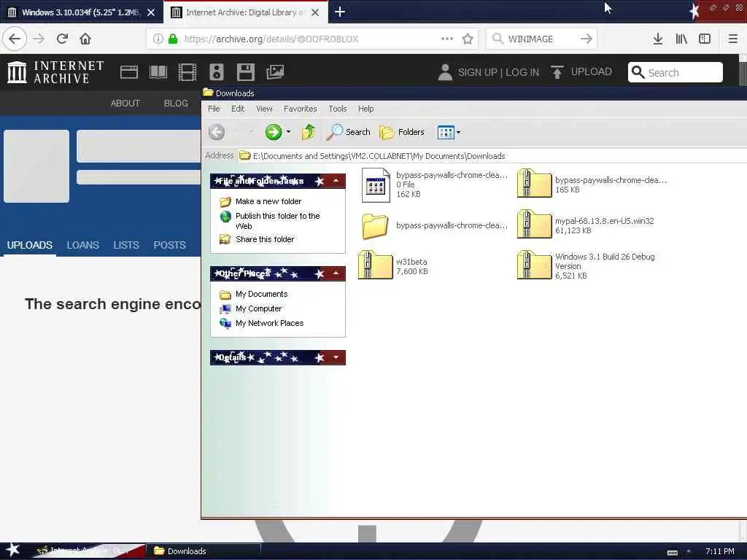Open the View menu in Downloads window
This screenshot has width=747, height=560.
(x=264, y=109)
